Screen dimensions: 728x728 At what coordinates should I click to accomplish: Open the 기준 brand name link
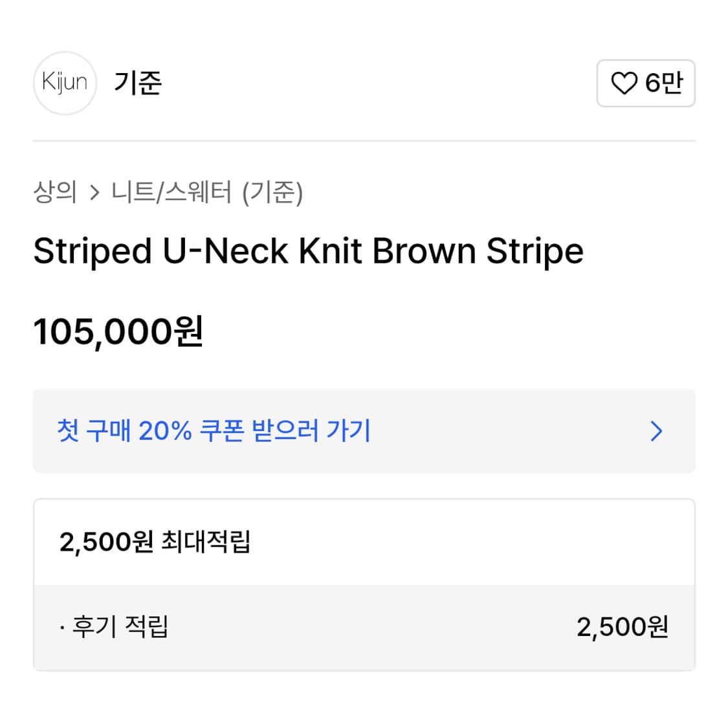[138, 83]
